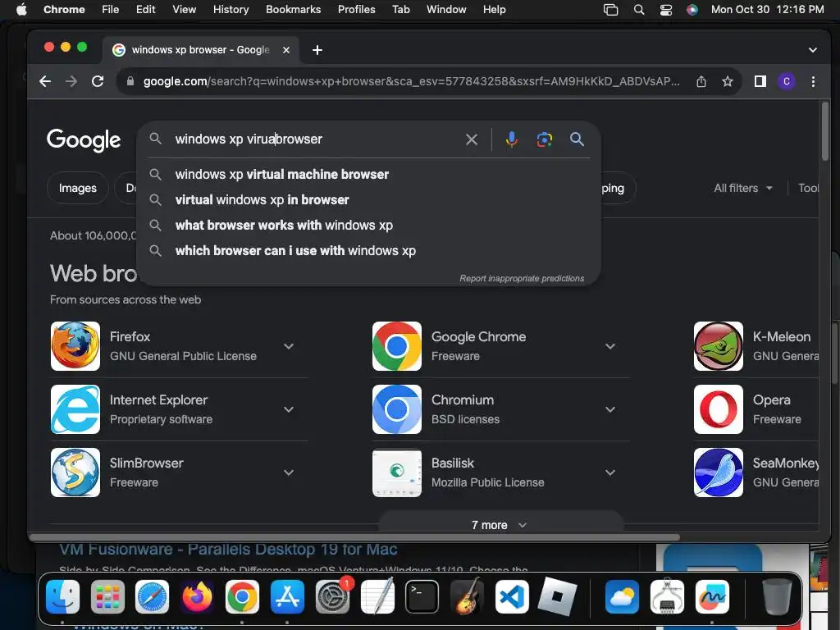Open Chrome profile avatar C
Screen dimensions: 840x630
pyautogui.click(x=787, y=81)
